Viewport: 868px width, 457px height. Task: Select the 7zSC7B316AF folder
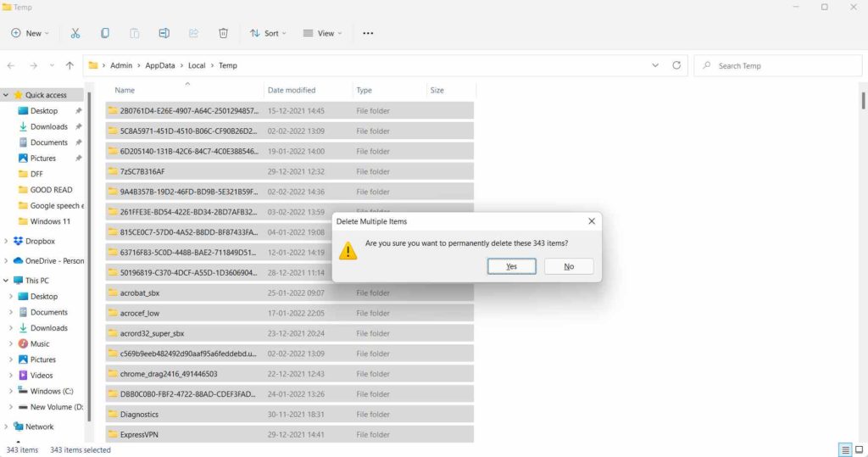tap(290, 172)
